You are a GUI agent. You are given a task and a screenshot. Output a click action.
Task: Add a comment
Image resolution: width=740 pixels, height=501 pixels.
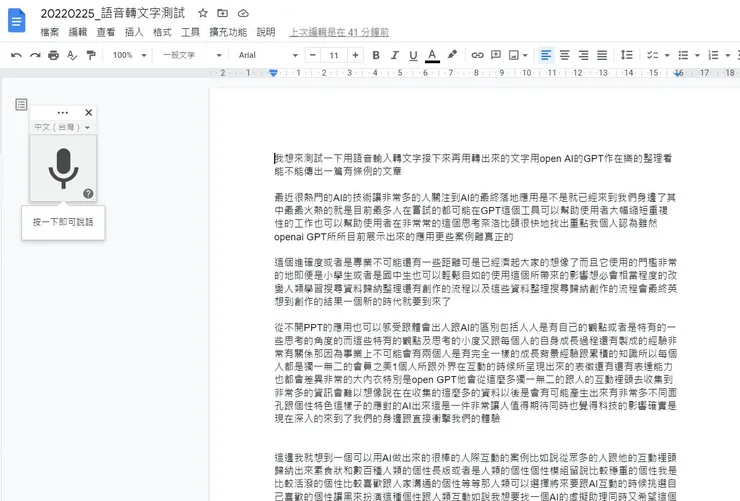click(496, 55)
